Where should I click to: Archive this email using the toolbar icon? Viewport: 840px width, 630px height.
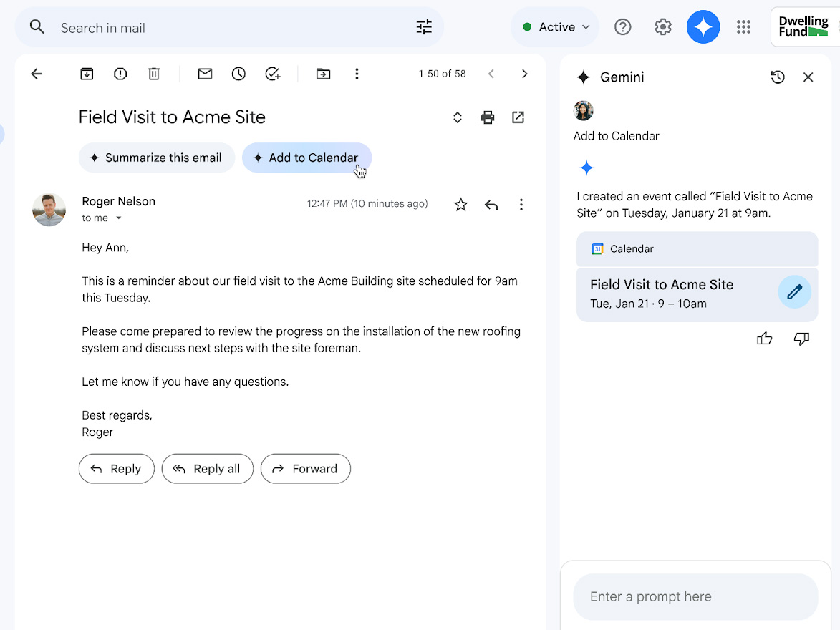(x=87, y=74)
